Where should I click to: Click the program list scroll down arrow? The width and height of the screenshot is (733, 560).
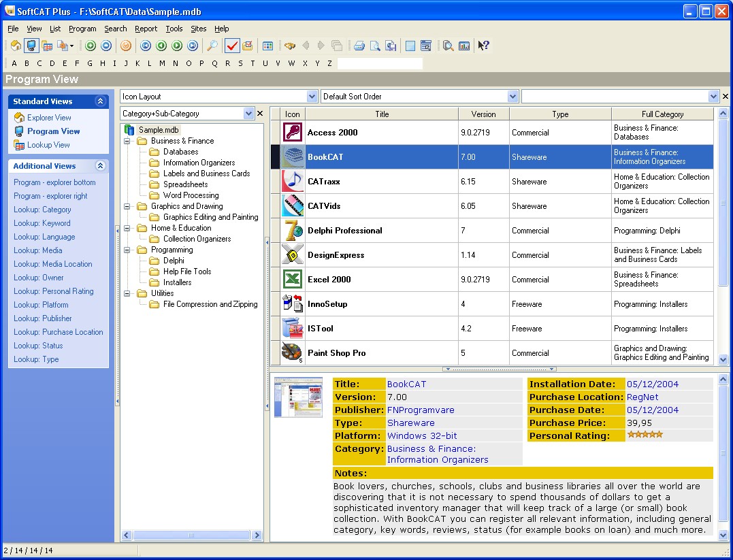(x=723, y=359)
